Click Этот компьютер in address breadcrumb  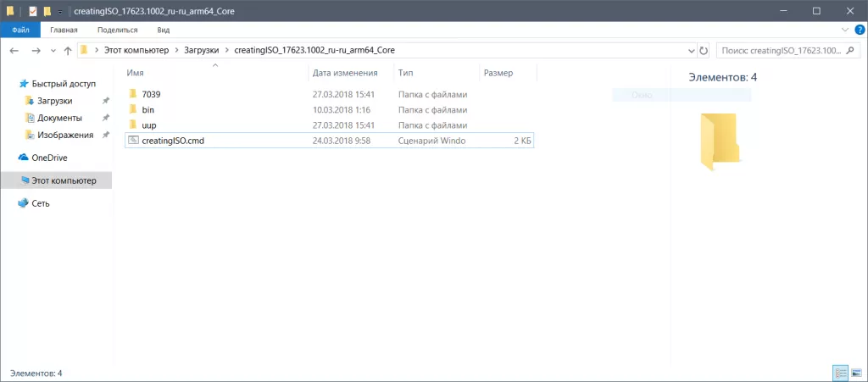[x=136, y=50]
